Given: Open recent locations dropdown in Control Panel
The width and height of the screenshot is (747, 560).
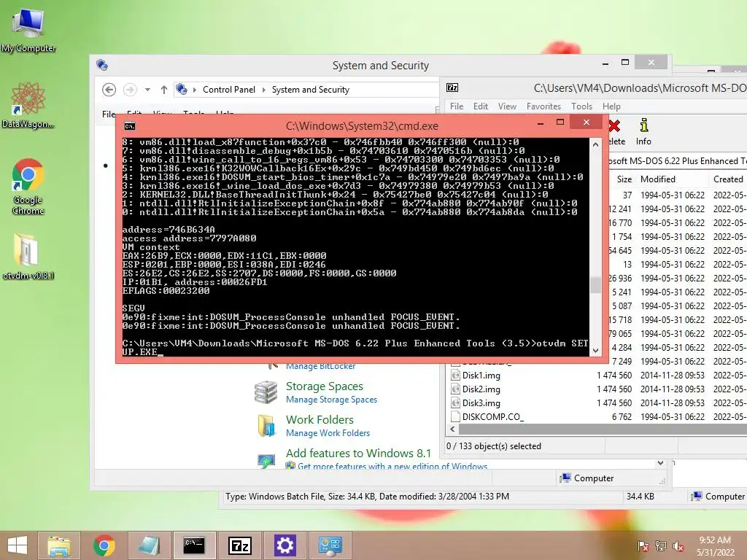Looking at the screenshot, I should pyautogui.click(x=147, y=90).
